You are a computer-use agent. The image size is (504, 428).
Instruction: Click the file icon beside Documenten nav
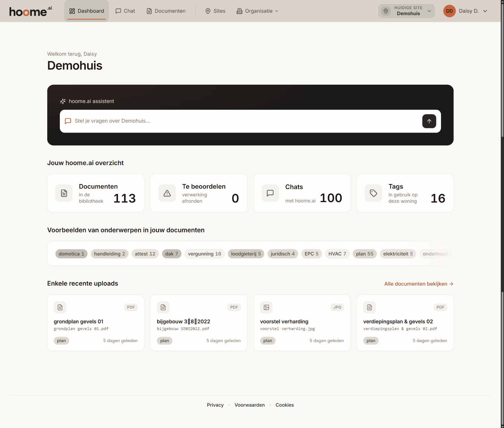click(x=149, y=11)
